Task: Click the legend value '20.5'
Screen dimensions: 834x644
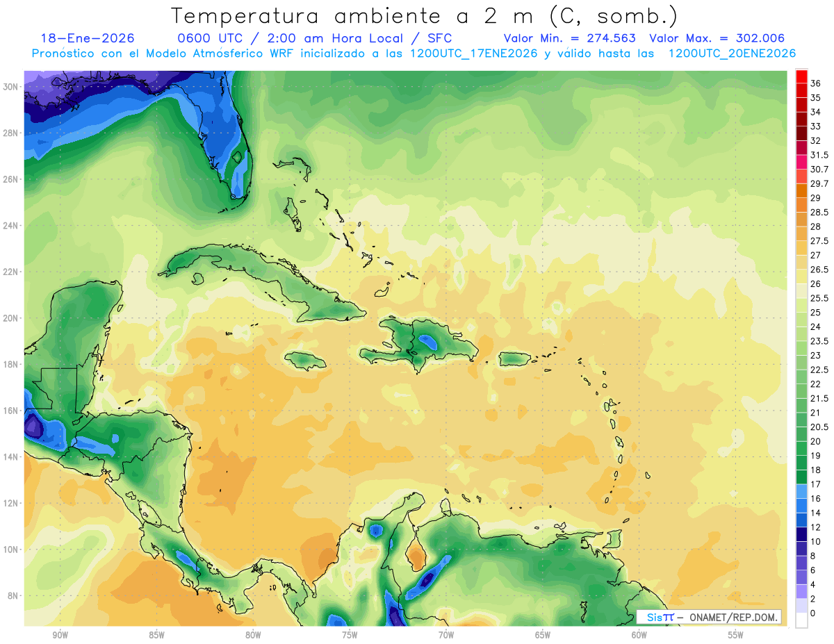Action: pyautogui.click(x=819, y=427)
